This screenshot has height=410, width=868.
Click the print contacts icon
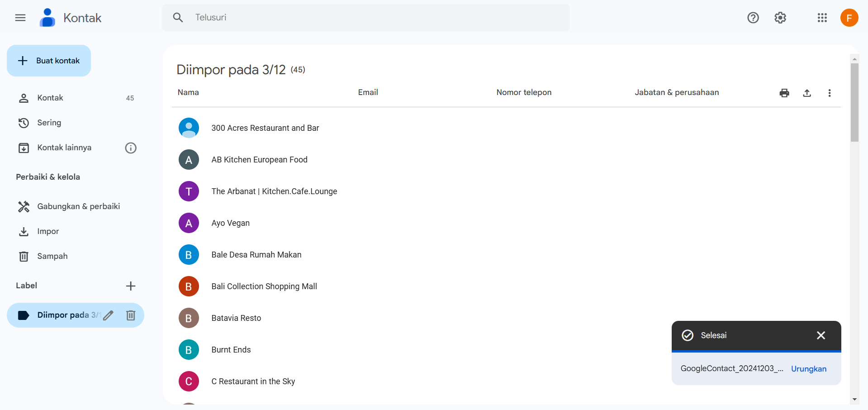[784, 93]
